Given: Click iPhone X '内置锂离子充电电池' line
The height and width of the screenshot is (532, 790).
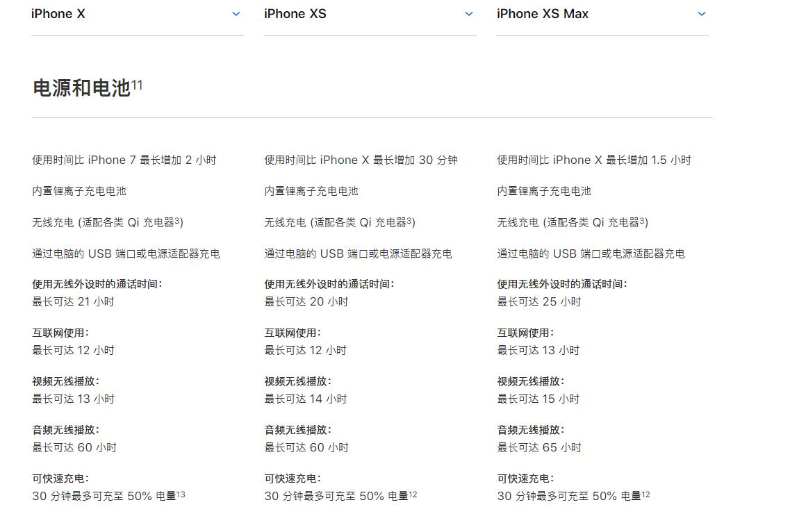Looking at the screenshot, I should (x=79, y=191).
